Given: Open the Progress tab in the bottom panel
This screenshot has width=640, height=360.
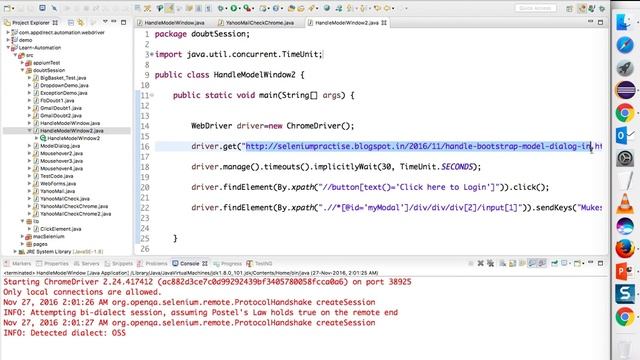Looking at the screenshot, I should 227,264.
